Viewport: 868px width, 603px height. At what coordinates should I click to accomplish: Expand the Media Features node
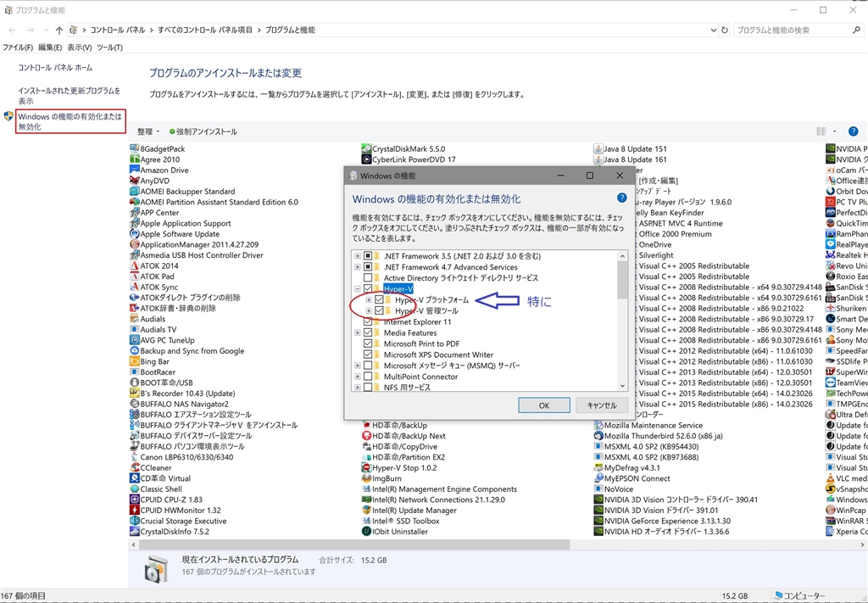click(x=358, y=332)
